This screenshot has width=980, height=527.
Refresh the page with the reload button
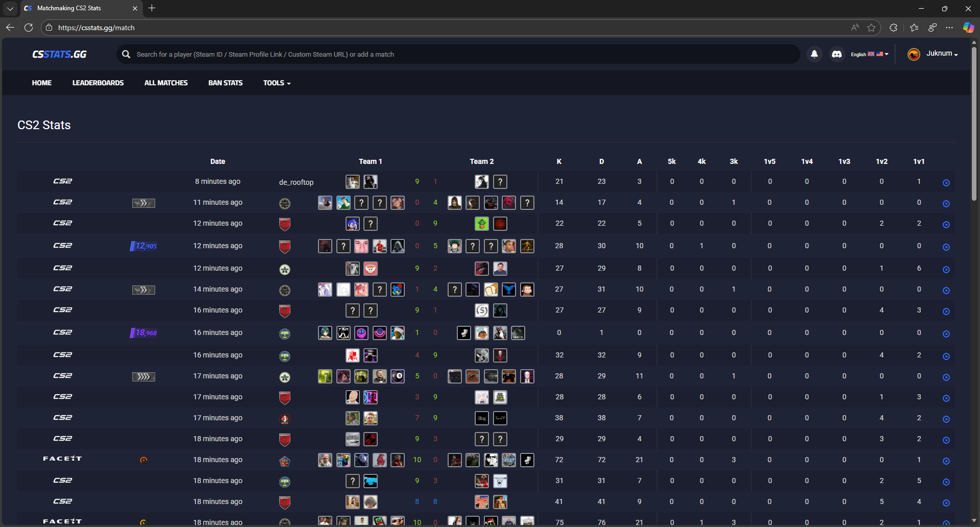[x=29, y=28]
